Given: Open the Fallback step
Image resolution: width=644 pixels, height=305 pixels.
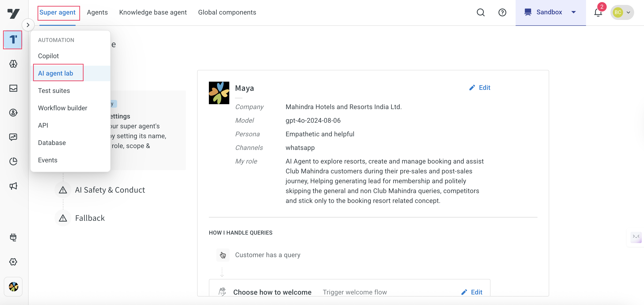Looking at the screenshot, I should (x=90, y=218).
